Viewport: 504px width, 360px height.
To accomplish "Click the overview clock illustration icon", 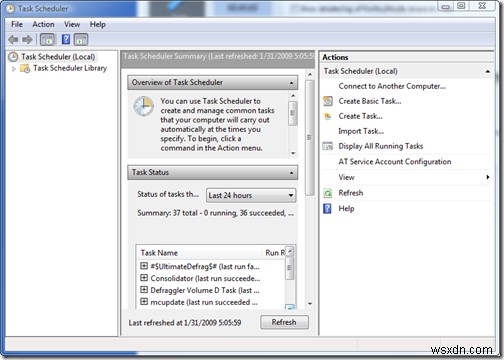I will 144,106.
